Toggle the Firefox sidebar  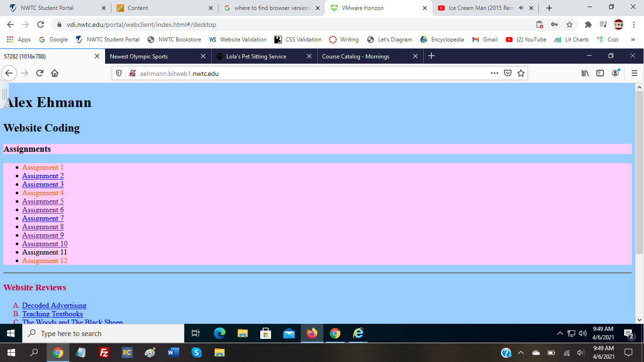tap(599, 73)
